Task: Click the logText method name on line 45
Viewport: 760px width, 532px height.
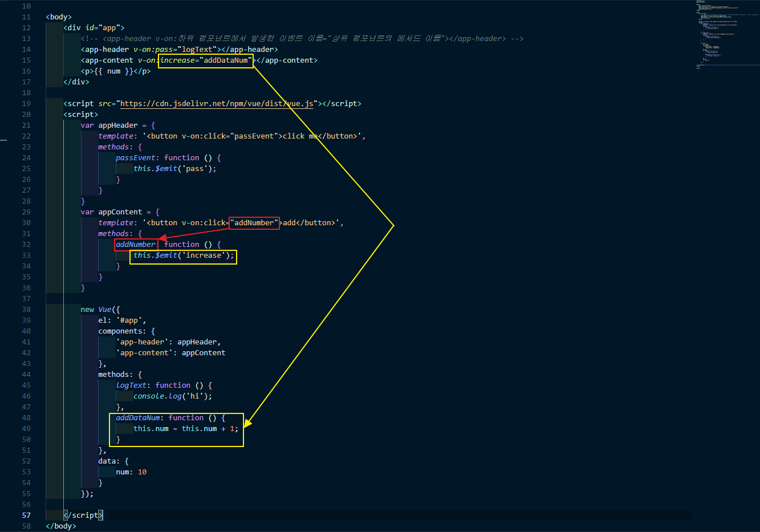Action: (131, 385)
